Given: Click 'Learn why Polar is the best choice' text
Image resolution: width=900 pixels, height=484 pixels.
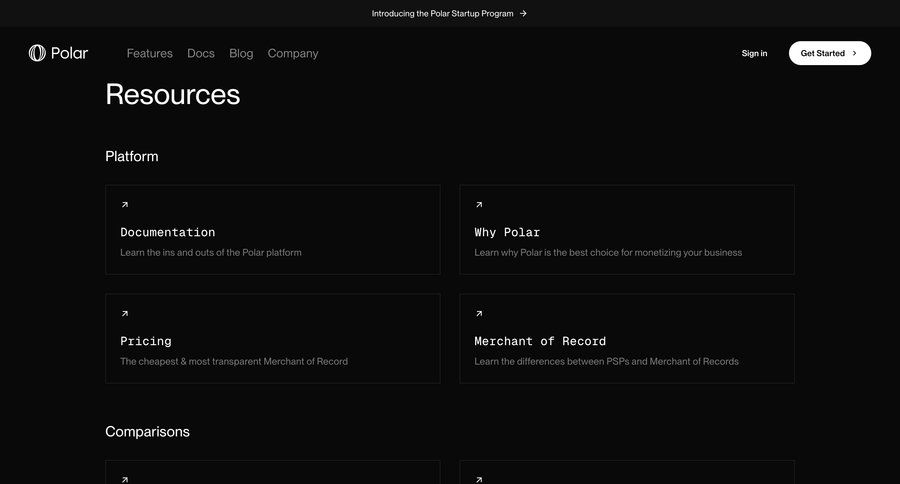Looking at the screenshot, I should pyautogui.click(x=608, y=253).
